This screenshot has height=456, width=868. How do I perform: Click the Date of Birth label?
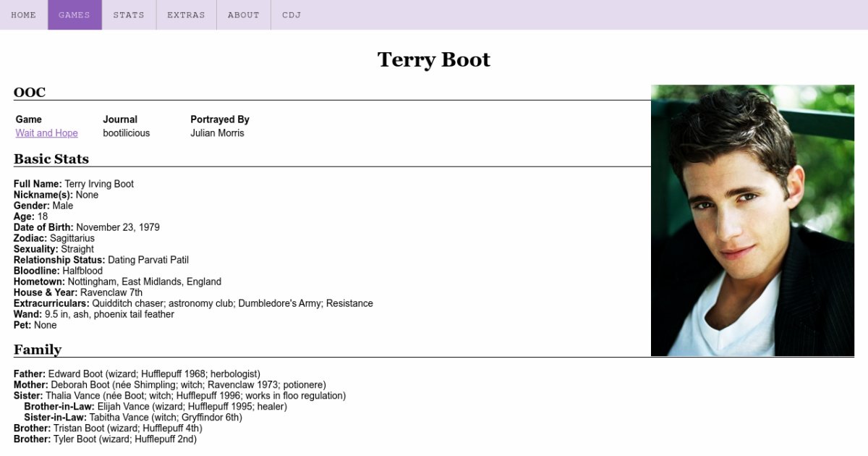pos(43,227)
